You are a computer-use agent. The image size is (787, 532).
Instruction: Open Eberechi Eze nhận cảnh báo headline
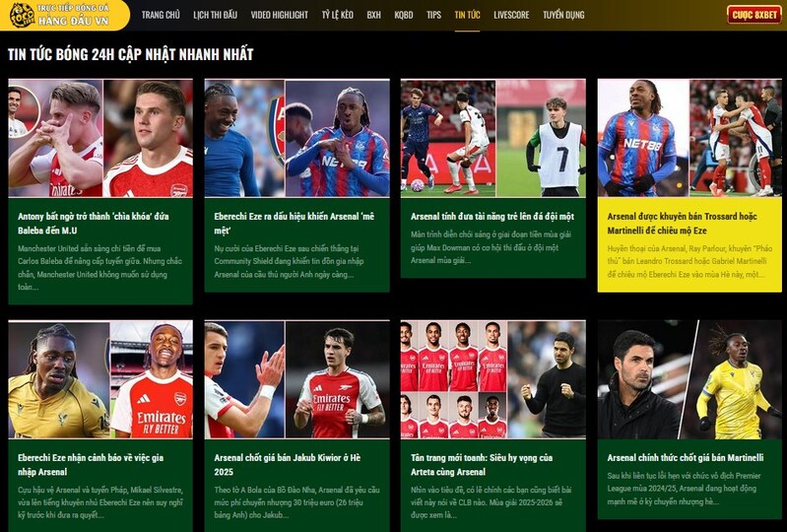pos(91,464)
